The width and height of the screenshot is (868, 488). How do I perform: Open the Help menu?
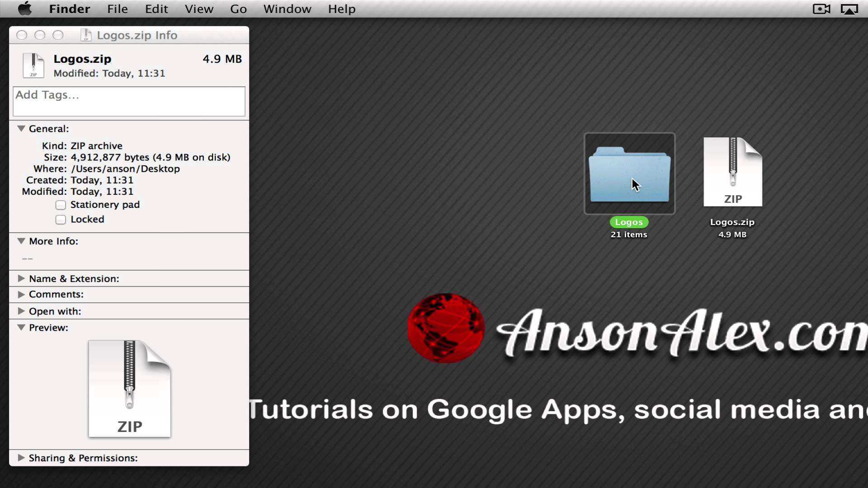pyautogui.click(x=342, y=9)
